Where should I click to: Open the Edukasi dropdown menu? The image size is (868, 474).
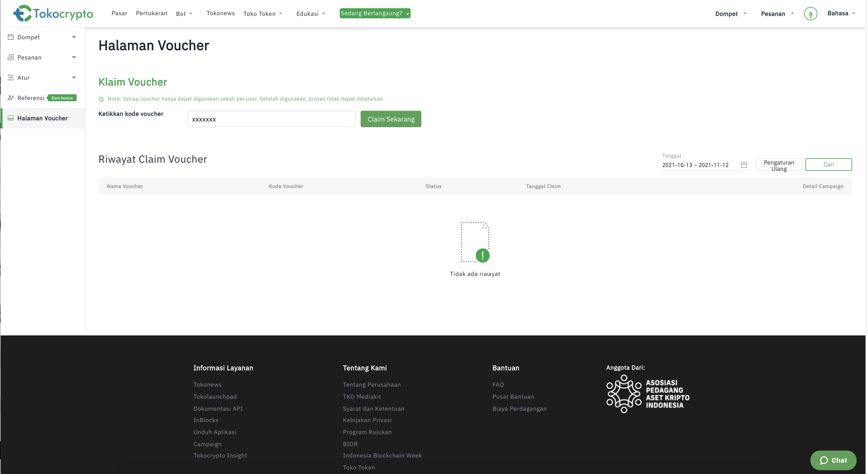click(x=311, y=14)
